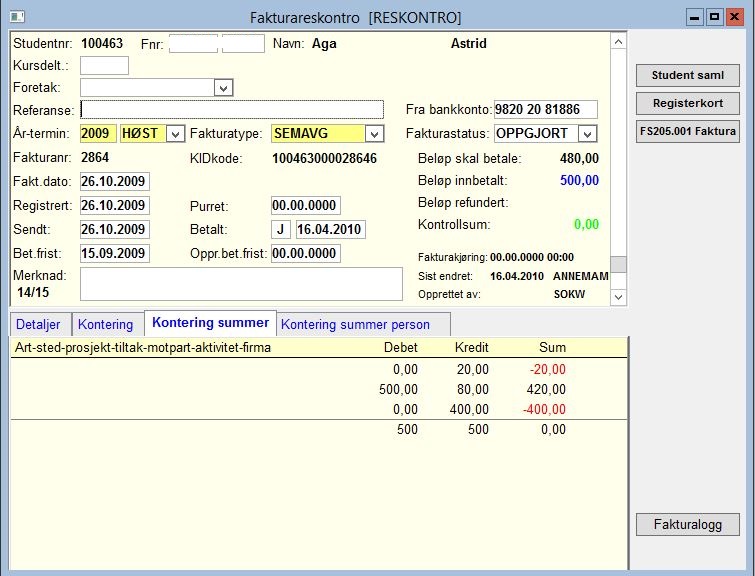Click the År-termin year field 2009
The width and height of the screenshot is (755, 576).
click(98, 133)
